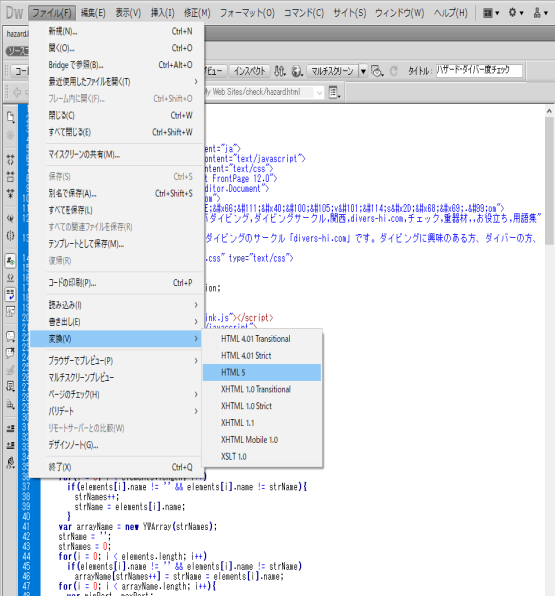The height and width of the screenshot is (596, 555).
Task: Click into タイトル input field
Action: (x=479, y=70)
